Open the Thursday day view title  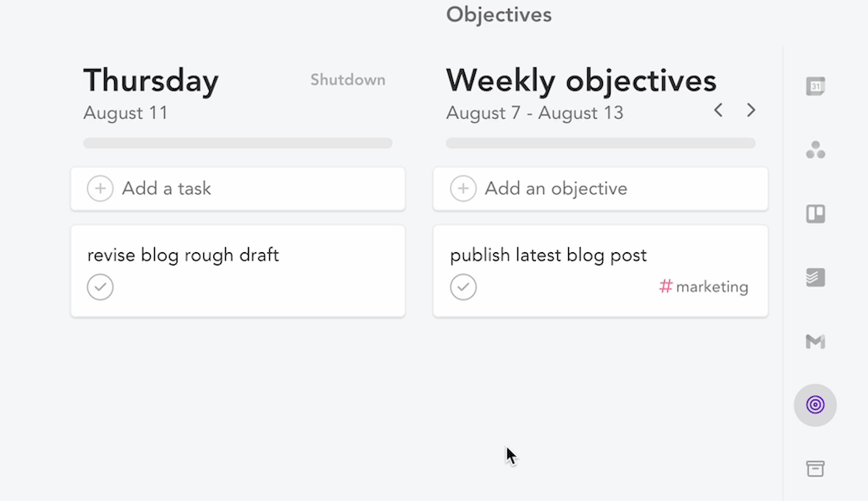151,80
